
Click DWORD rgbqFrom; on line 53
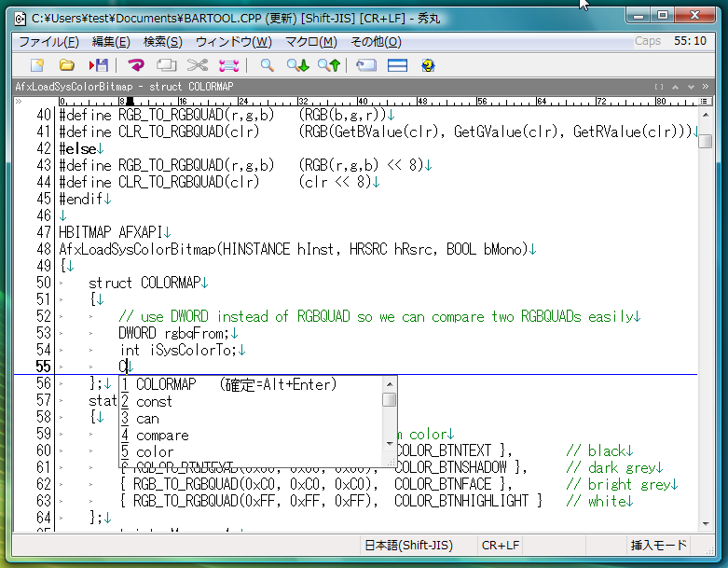(174, 333)
